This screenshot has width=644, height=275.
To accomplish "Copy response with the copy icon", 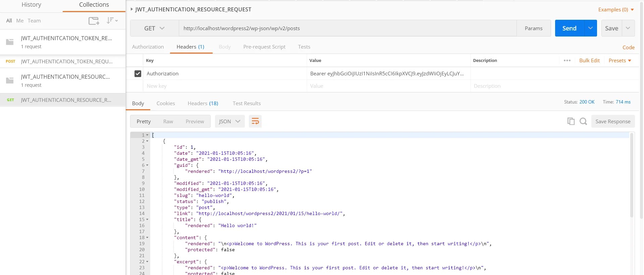I will tap(571, 121).
